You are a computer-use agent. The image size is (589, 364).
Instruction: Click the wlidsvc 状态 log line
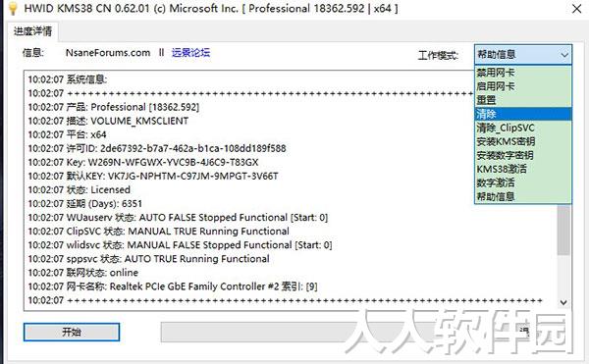180,245
